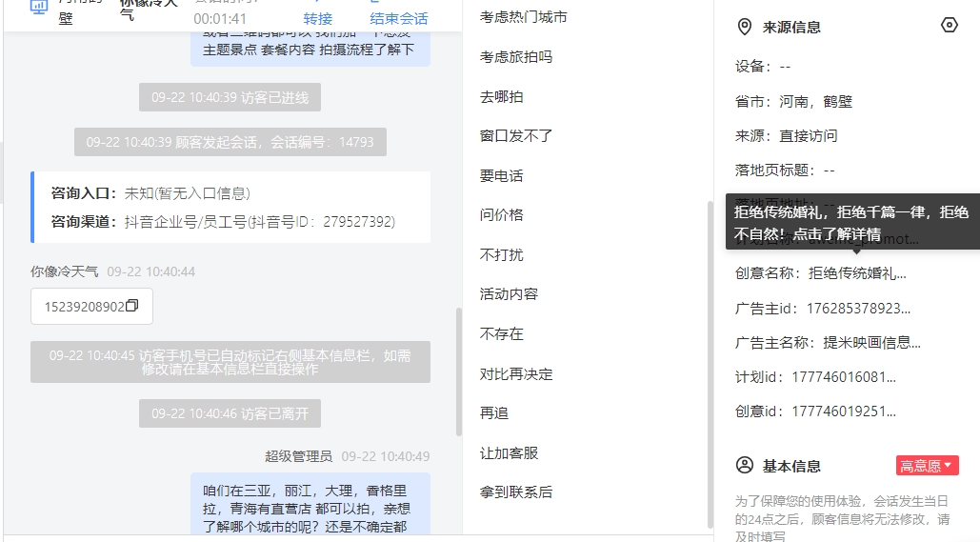Click 转接 to transfer the conversation
Screen dimensions: 980x542
tap(317, 19)
